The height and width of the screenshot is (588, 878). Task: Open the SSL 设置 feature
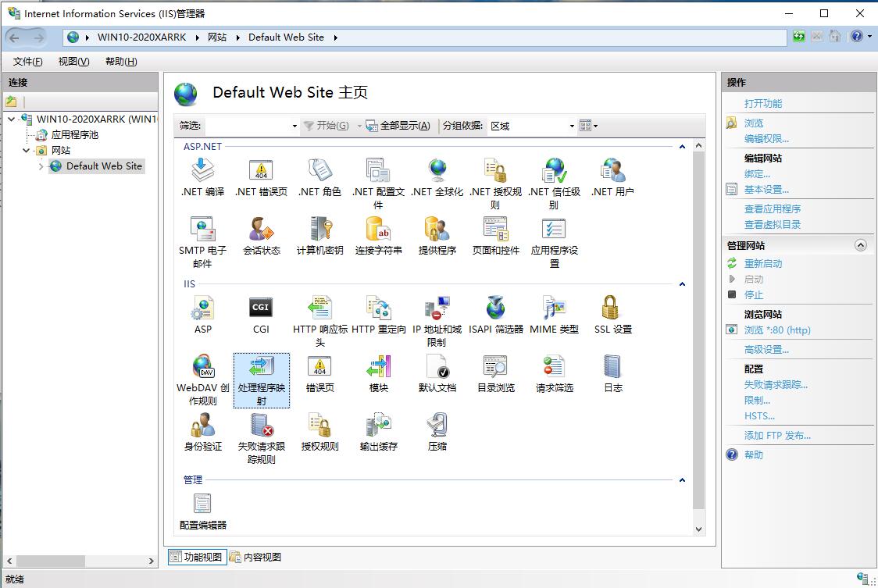click(612, 315)
